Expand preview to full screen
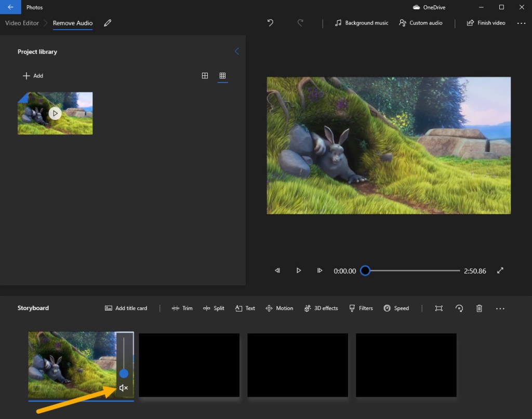Viewport: 532px width, 419px height. click(500, 271)
